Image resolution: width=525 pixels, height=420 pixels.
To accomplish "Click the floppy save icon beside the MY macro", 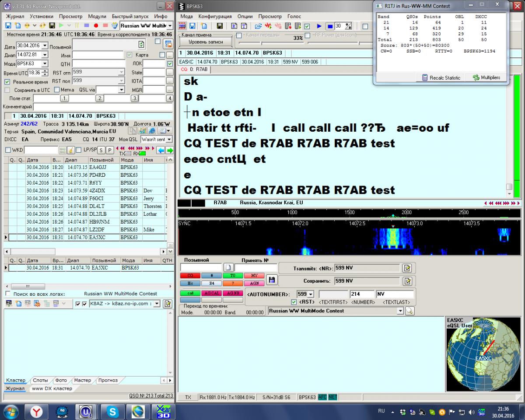I will tap(272, 280).
